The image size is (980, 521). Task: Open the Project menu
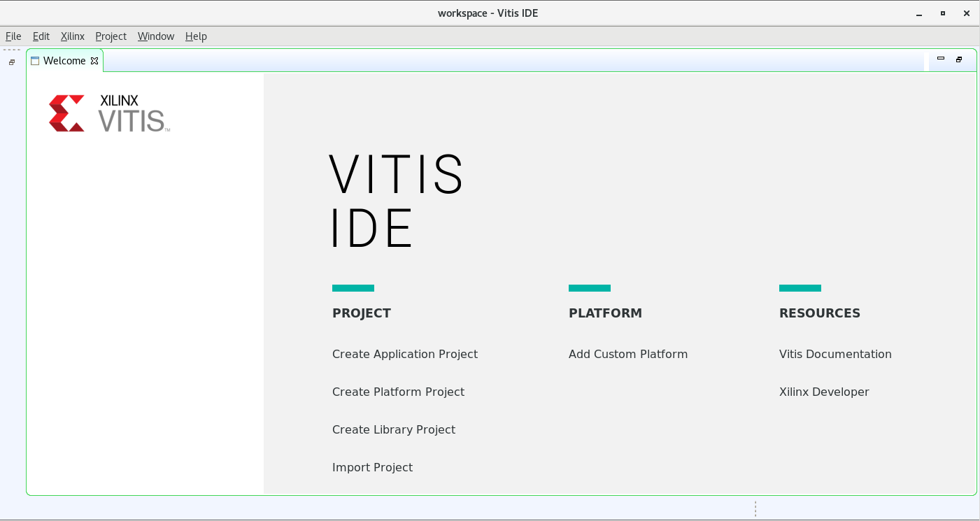pos(111,36)
